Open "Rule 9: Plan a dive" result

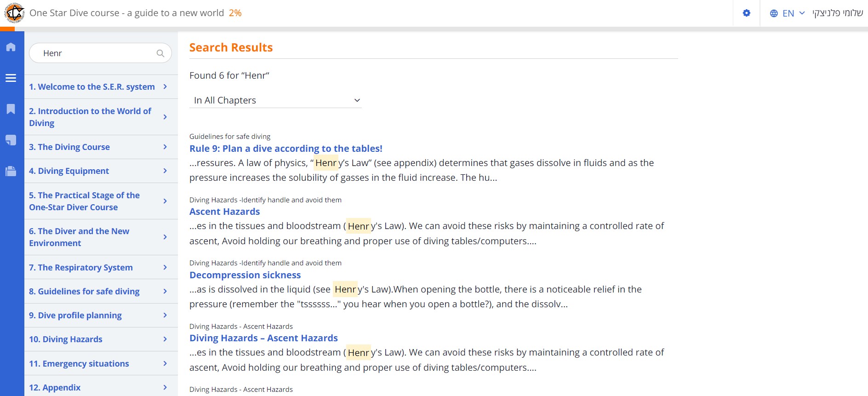[286, 149]
